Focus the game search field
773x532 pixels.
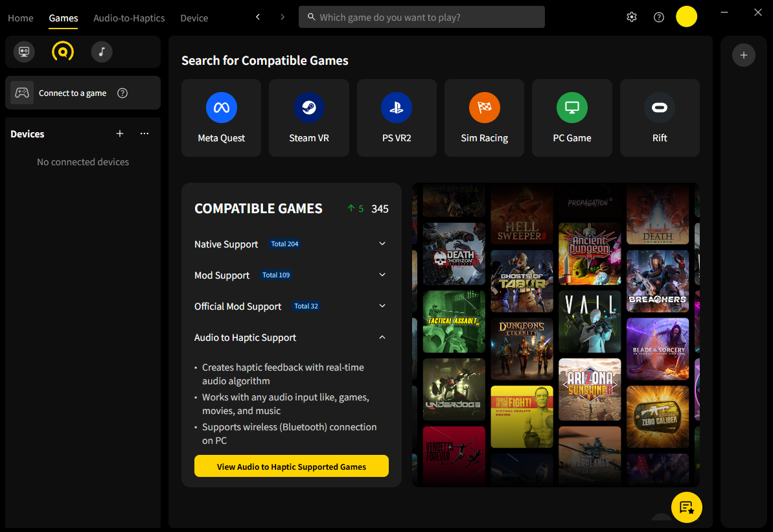pos(422,17)
